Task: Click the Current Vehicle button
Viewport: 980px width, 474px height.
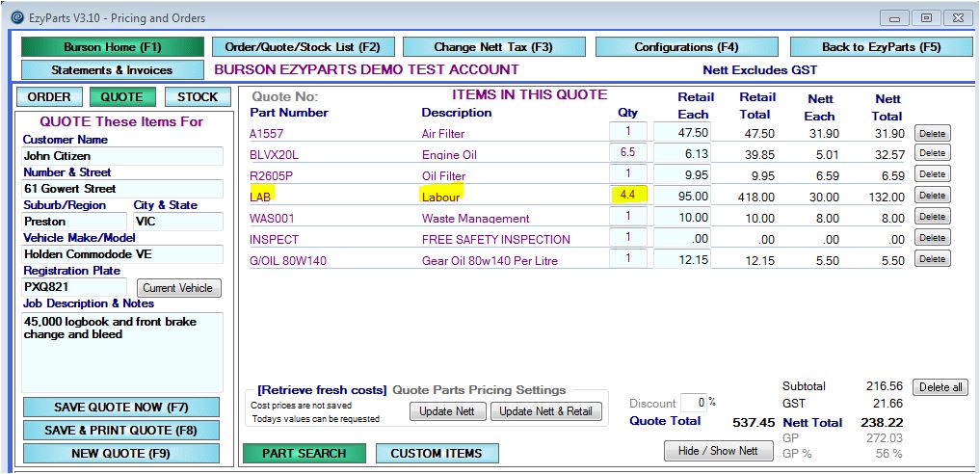Action: 178,288
